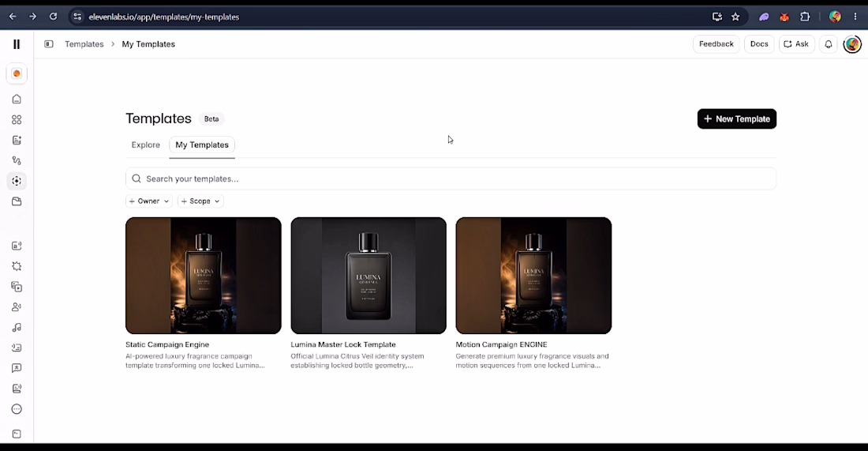Click the Motion Campaign ENGINE title

pos(502,344)
